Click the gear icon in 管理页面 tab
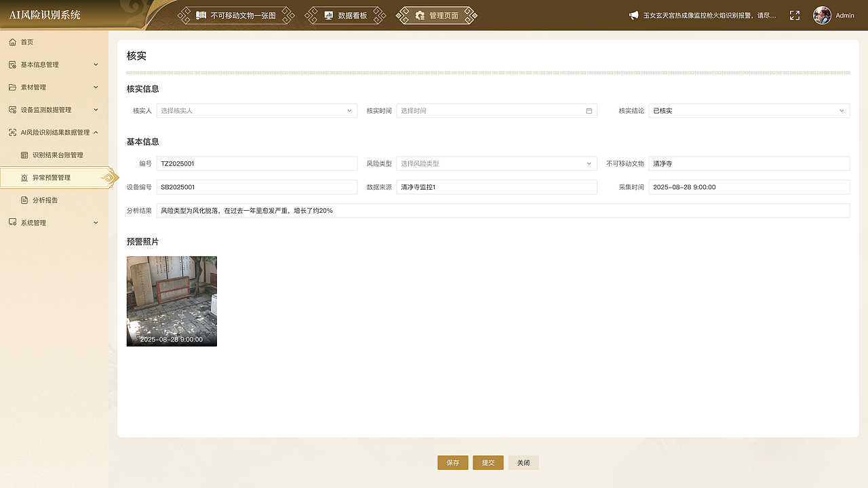868x488 pixels. (420, 15)
